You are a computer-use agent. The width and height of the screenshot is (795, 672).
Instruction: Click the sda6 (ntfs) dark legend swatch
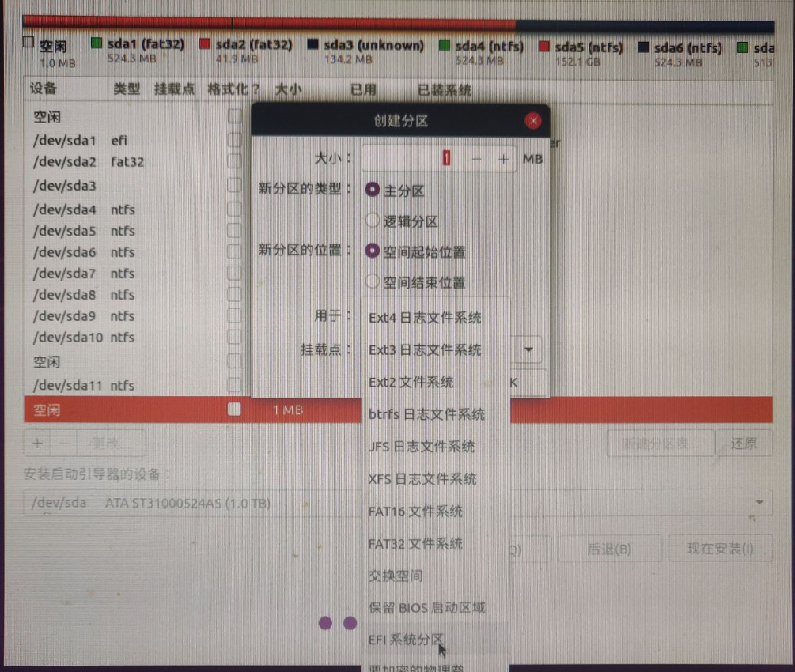click(x=643, y=47)
